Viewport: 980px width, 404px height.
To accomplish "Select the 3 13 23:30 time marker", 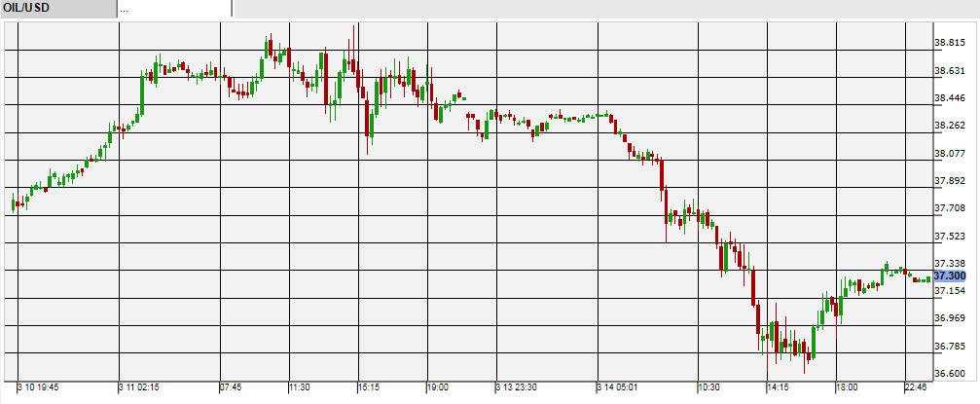I will 517,386.
